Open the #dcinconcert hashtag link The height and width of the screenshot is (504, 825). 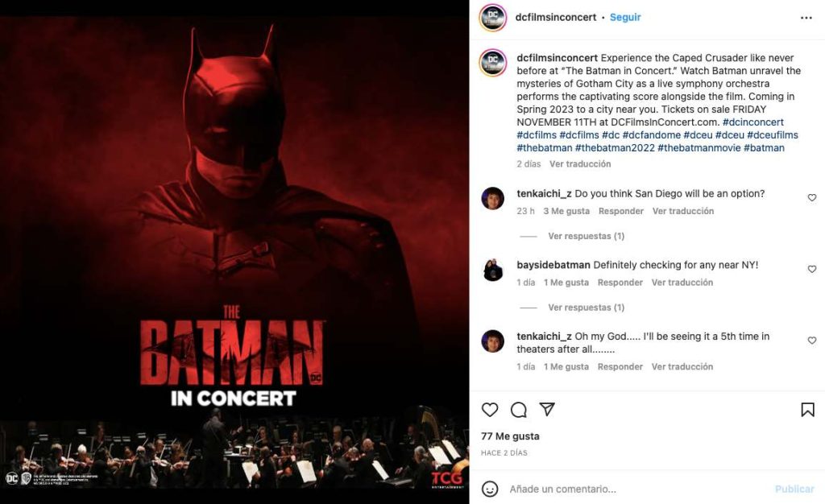(753, 122)
